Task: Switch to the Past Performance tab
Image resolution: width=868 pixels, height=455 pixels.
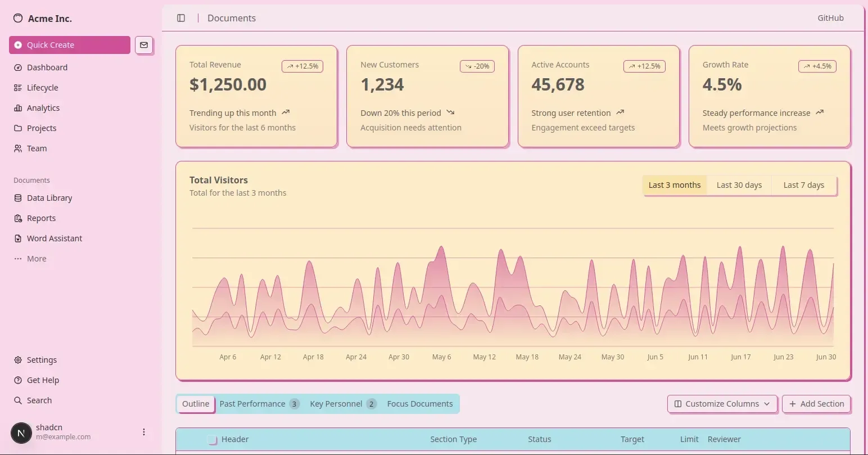Action: (259, 404)
